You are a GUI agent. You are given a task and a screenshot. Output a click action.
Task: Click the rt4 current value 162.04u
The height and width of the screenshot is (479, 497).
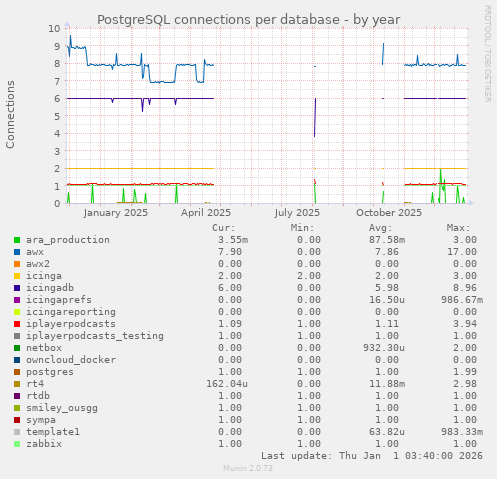[x=227, y=384]
